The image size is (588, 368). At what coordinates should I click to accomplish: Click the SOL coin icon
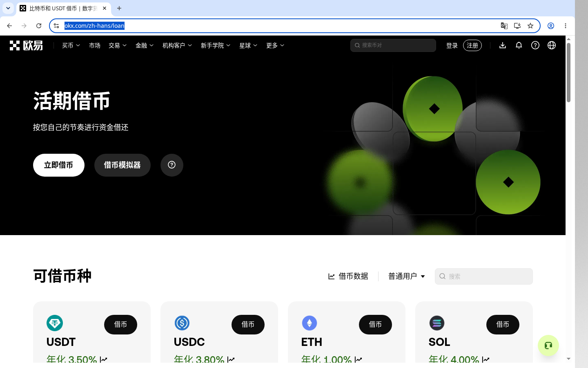[437, 323]
